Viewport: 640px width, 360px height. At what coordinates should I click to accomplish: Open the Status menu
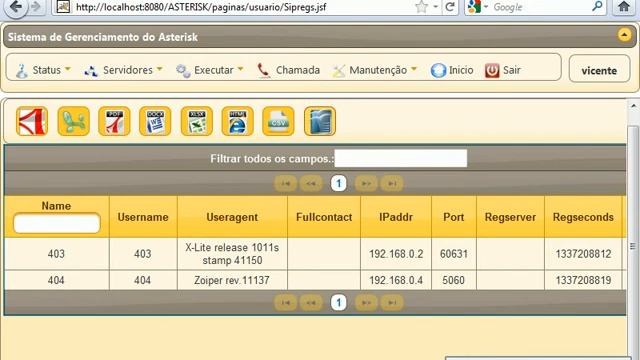point(43,70)
